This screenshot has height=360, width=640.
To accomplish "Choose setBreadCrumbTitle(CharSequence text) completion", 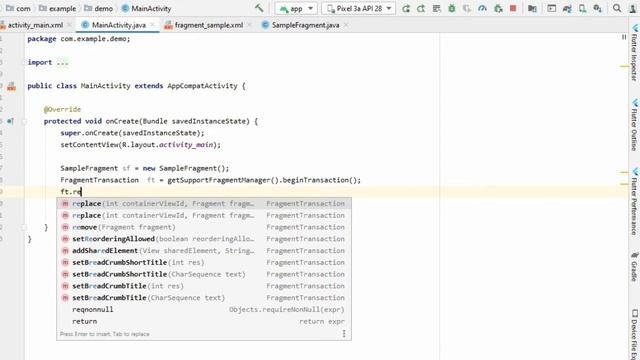I will point(204,298).
